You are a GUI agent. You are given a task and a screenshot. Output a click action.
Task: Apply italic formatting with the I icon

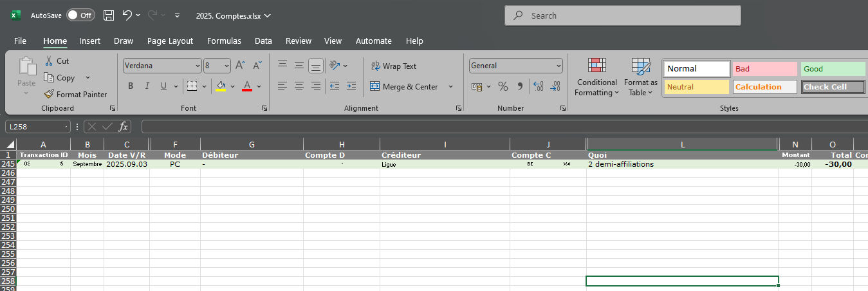point(147,86)
